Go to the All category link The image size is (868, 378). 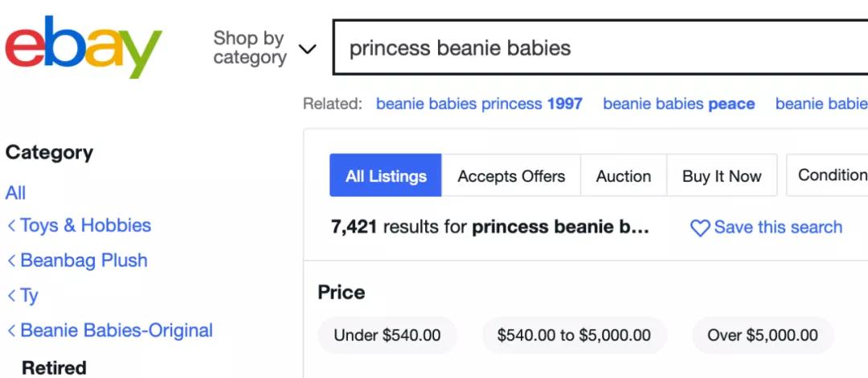click(15, 193)
